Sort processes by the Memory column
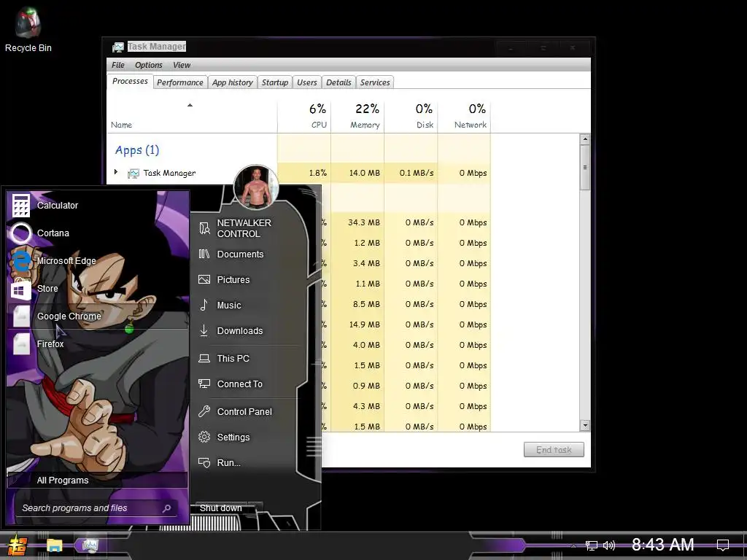This screenshot has width=747, height=560. [x=357, y=116]
